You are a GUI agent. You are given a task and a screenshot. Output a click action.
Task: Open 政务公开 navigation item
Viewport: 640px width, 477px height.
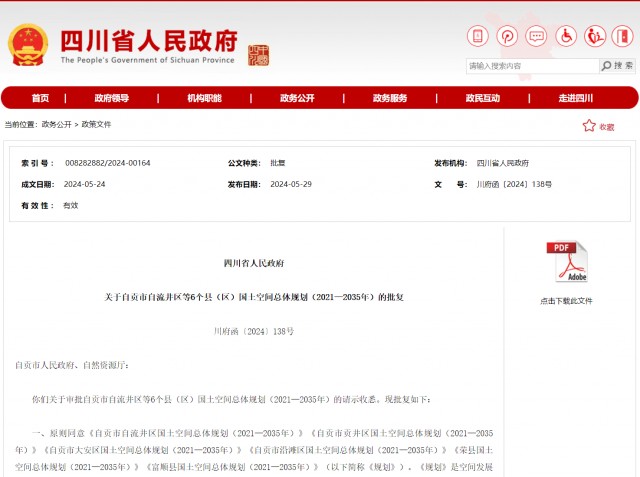297,98
